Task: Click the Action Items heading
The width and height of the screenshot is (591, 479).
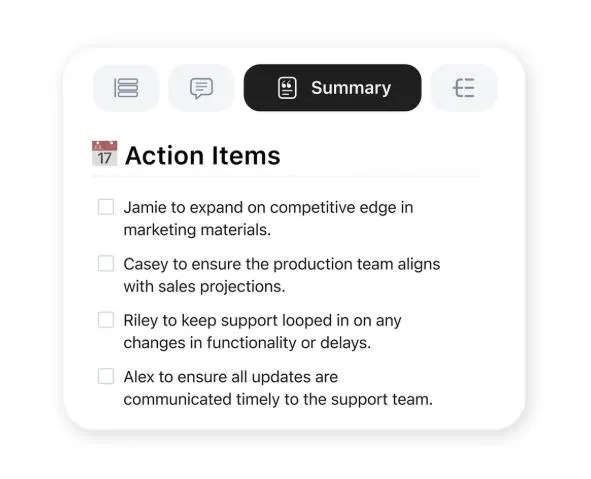Action: pyautogui.click(x=203, y=155)
